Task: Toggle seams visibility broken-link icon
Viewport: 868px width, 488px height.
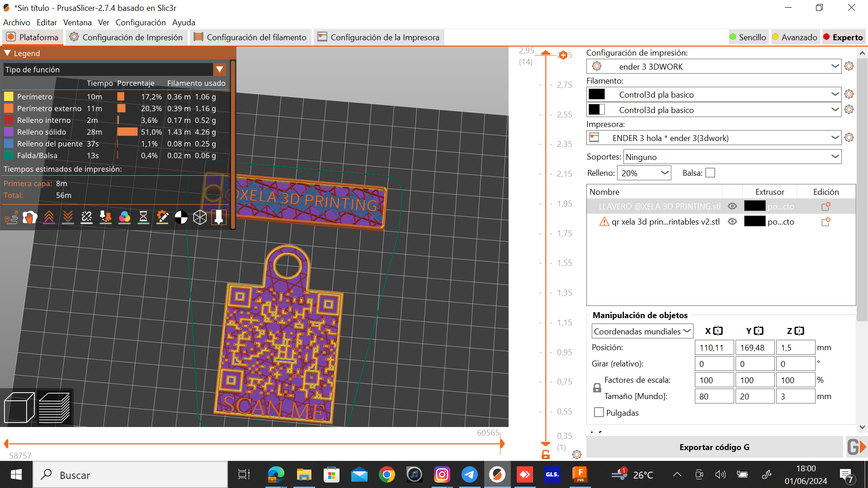Action: pos(87,217)
